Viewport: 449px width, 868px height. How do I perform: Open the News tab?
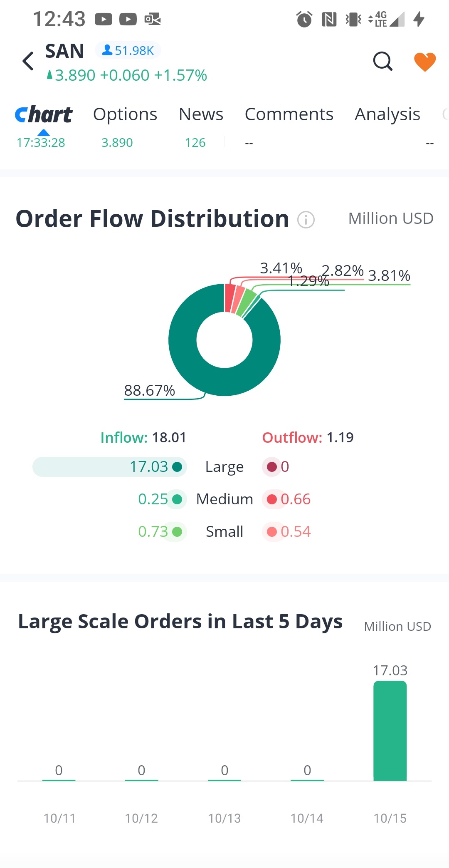coord(201,114)
